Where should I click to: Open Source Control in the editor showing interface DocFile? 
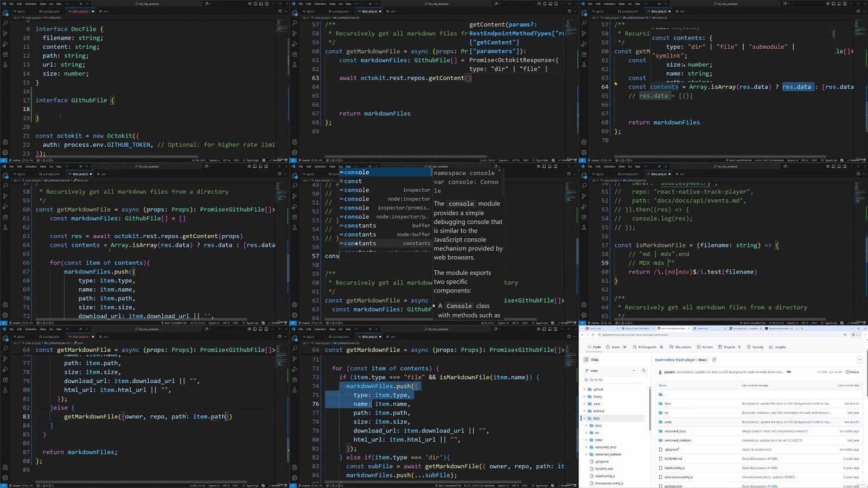[x=5, y=34]
